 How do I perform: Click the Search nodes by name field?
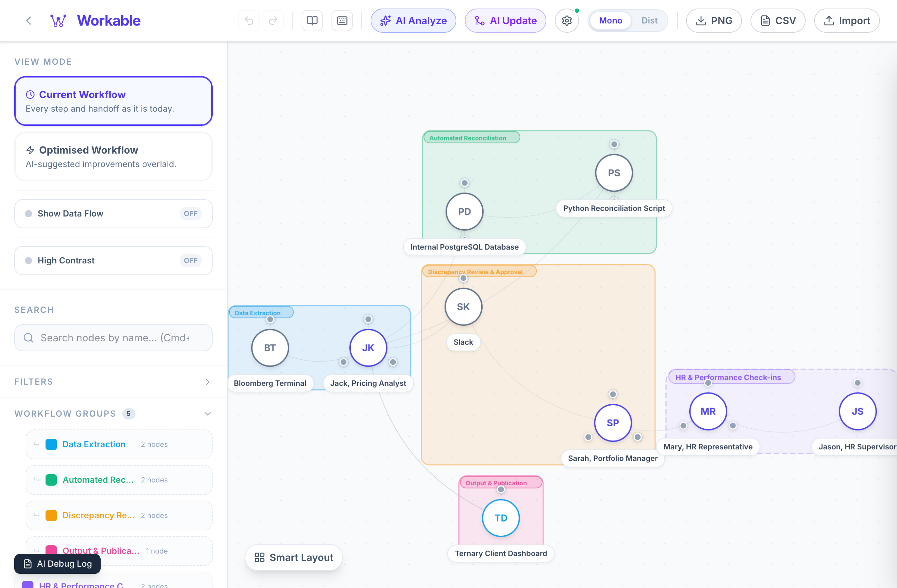[x=115, y=338]
